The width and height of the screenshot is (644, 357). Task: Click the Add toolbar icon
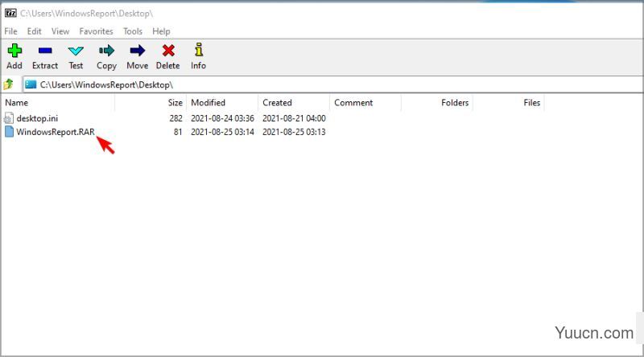tap(14, 51)
